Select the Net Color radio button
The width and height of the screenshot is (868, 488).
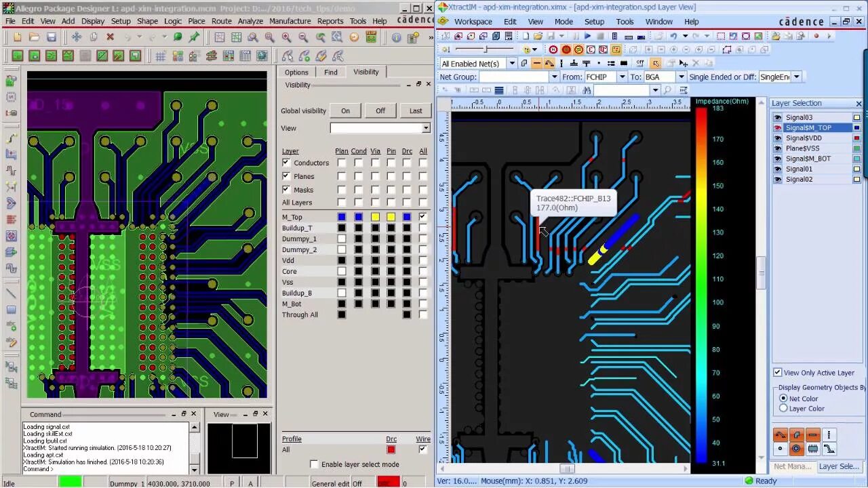point(783,399)
